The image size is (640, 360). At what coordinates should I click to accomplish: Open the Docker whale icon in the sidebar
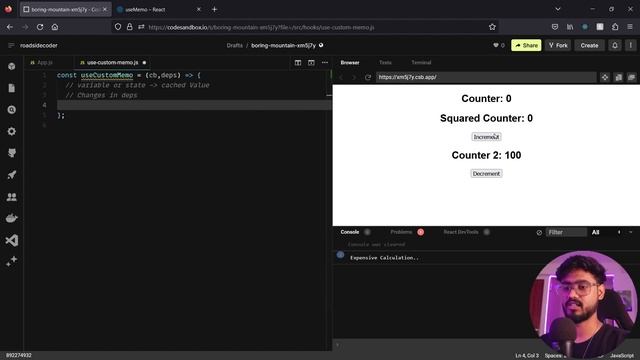coord(11,218)
